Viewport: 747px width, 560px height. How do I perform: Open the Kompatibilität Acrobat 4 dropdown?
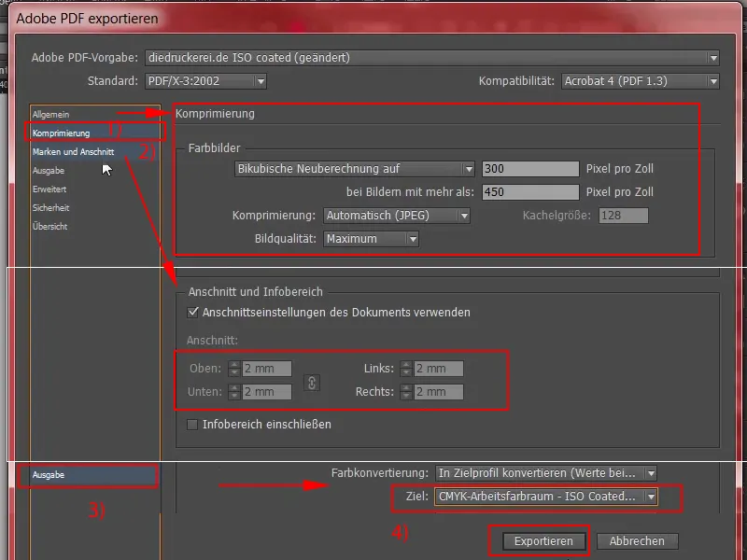(640, 81)
